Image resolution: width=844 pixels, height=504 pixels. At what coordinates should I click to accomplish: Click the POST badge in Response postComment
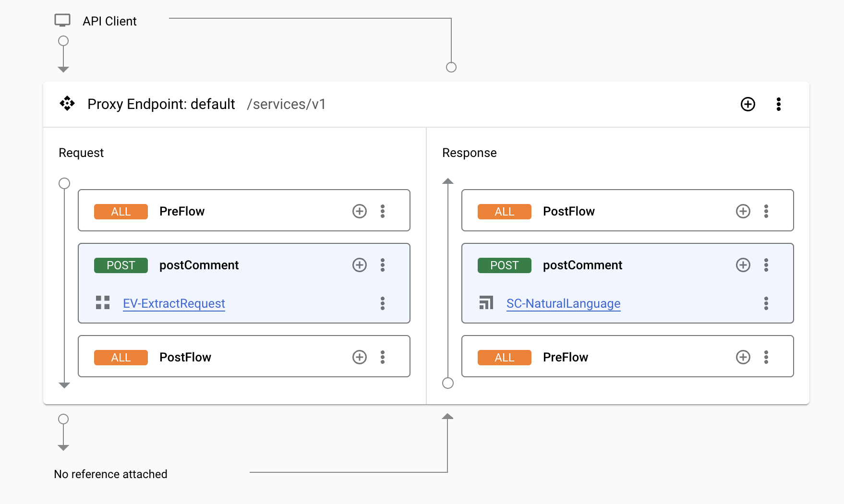(505, 265)
